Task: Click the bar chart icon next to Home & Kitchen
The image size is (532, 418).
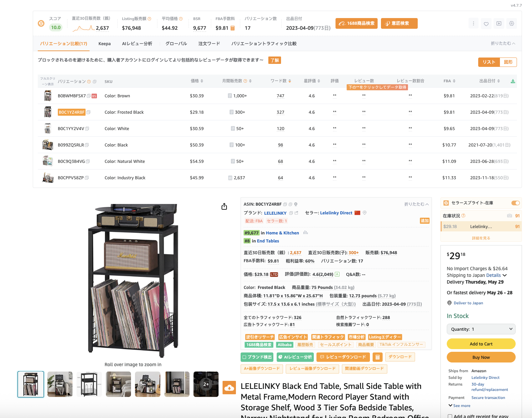Action: 305,233
